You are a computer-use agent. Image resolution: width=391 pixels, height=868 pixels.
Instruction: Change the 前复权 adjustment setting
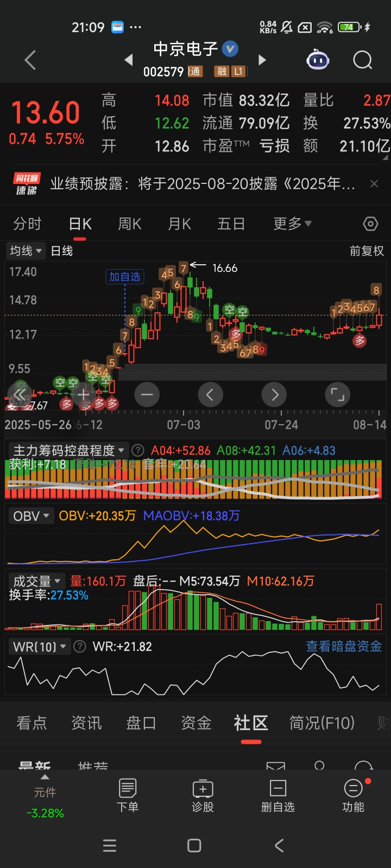[367, 251]
